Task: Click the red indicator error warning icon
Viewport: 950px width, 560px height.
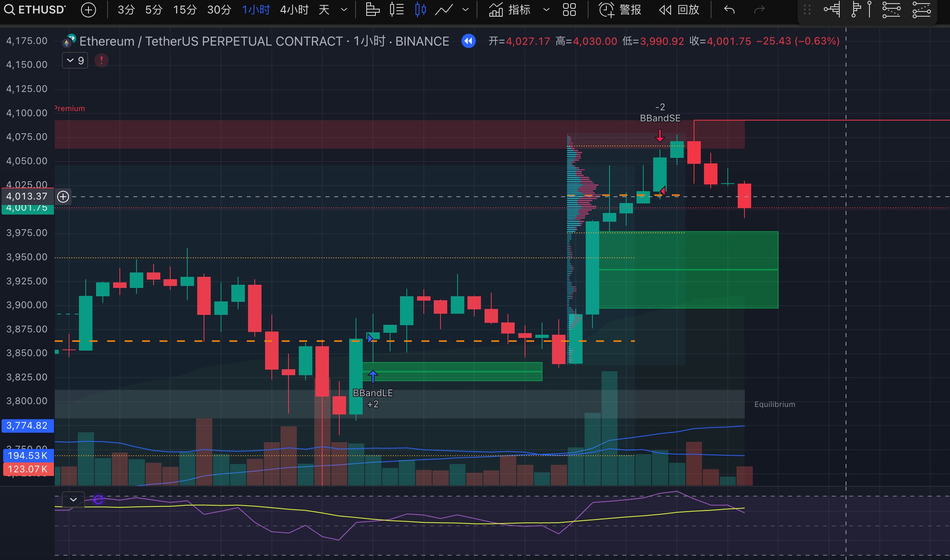Action: click(x=102, y=60)
